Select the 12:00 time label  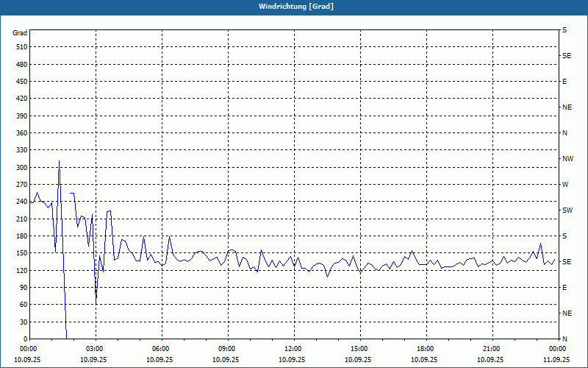pos(294,349)
